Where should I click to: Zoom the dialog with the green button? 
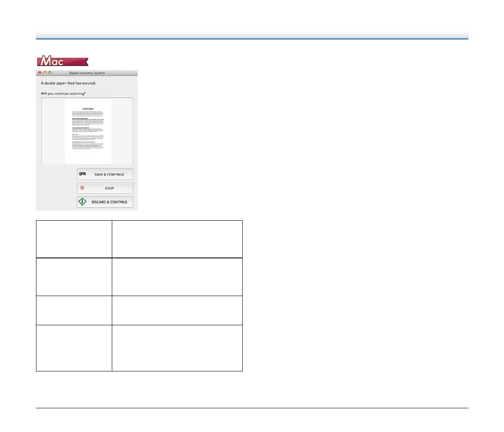tap(50, 73)
